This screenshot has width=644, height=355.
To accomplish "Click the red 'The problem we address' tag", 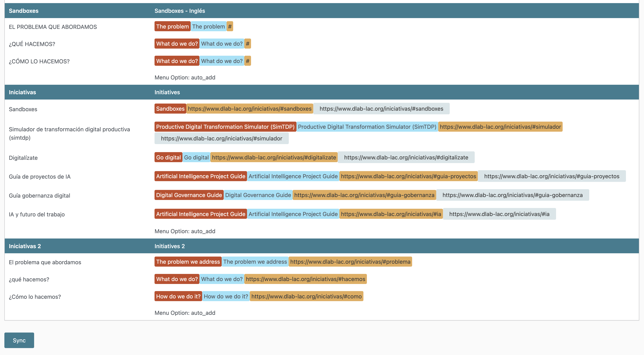I will click(188, 262).
